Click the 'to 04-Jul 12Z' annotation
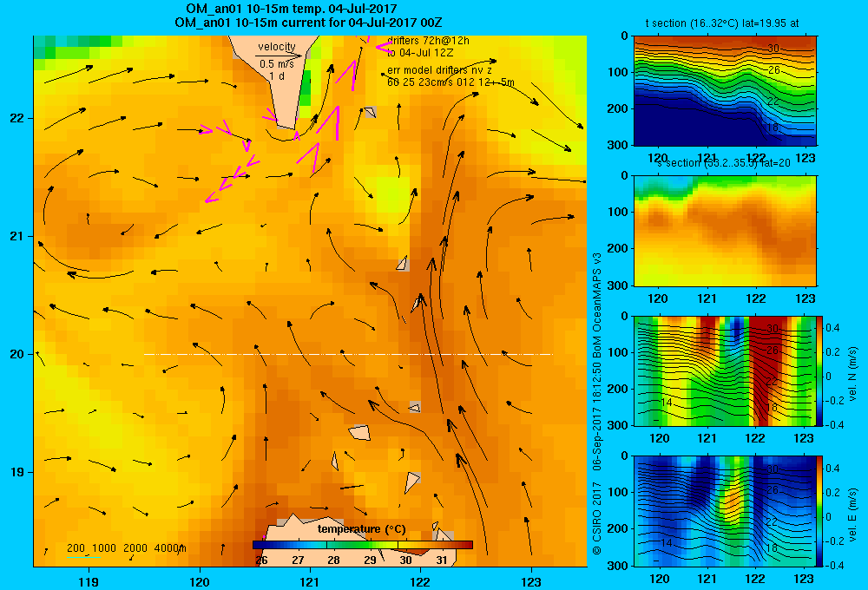 (420, 53)
